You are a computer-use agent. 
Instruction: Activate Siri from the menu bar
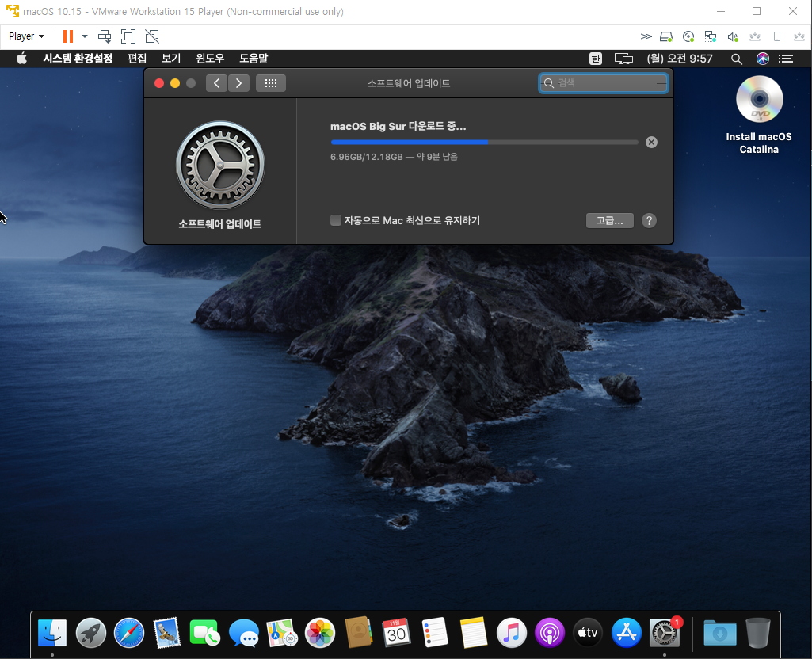pos(762,59)
